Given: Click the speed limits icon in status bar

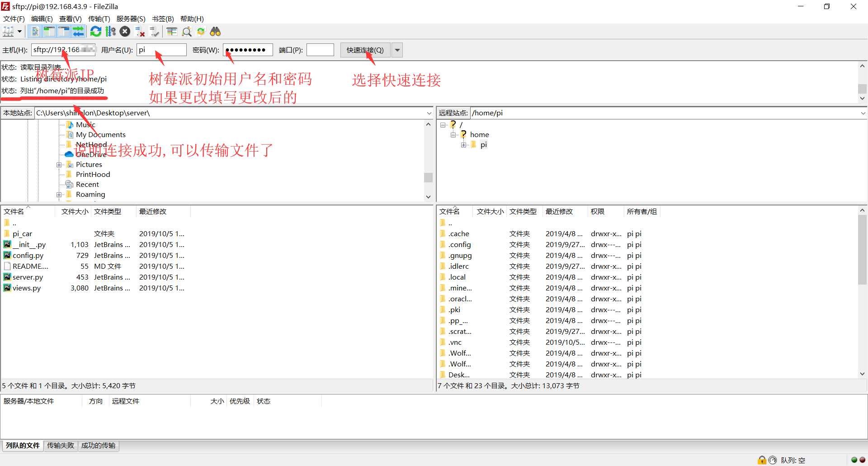Looking at the screenshot, I should click(773, 460).
